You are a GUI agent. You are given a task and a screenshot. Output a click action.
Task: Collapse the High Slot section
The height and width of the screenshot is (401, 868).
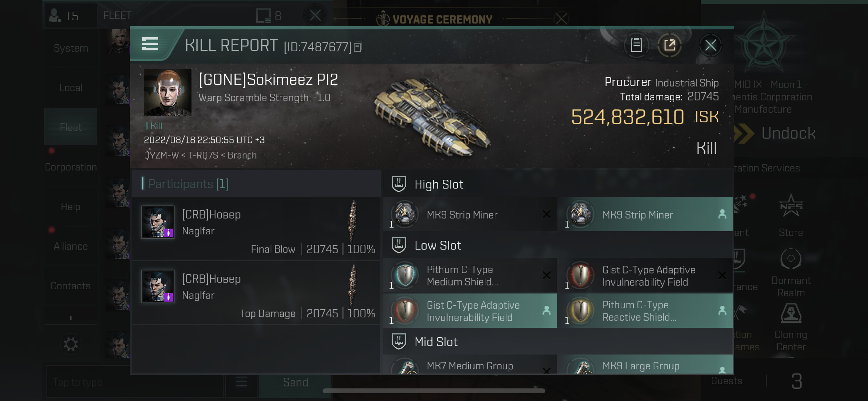(439, 184)
